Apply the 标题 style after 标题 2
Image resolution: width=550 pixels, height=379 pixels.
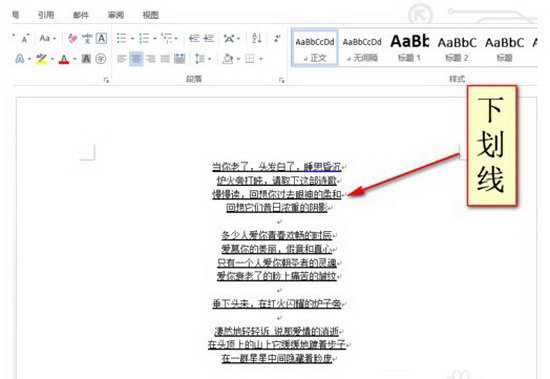click(504, 48)
